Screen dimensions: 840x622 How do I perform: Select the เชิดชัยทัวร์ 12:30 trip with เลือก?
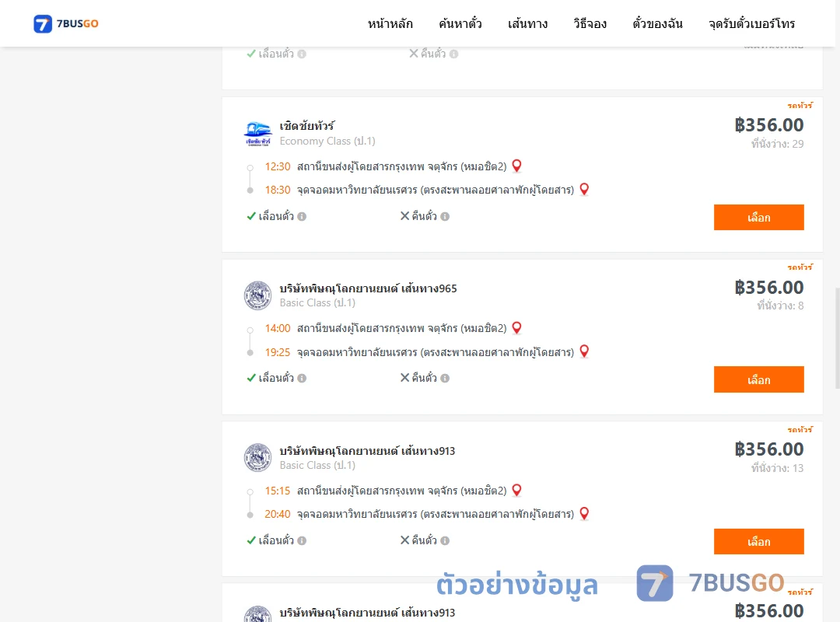click(758, 217)
